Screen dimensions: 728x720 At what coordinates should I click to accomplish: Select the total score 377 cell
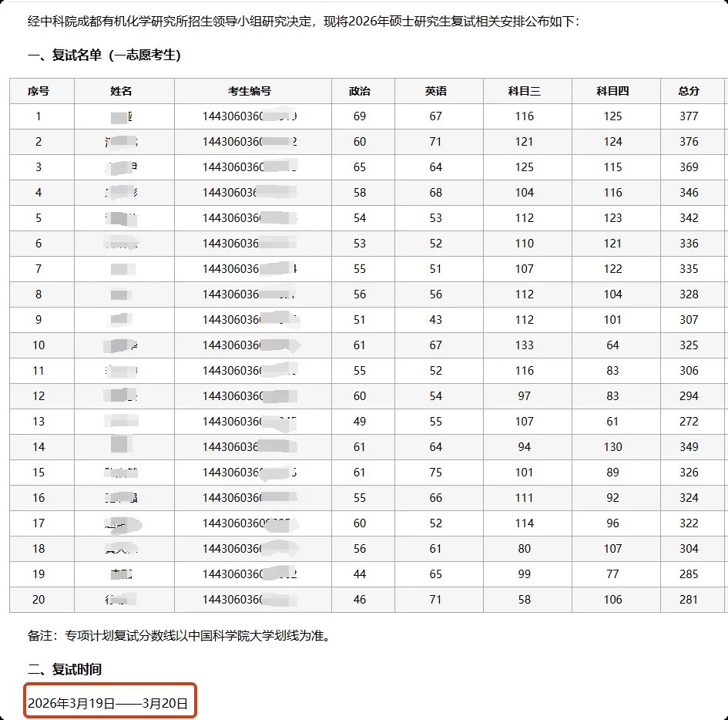pos(689,116)
